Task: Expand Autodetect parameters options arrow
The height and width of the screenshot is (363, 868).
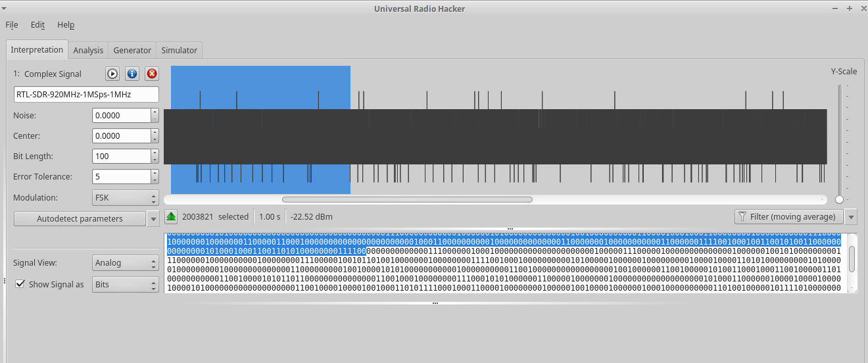Action: point(153,218)
